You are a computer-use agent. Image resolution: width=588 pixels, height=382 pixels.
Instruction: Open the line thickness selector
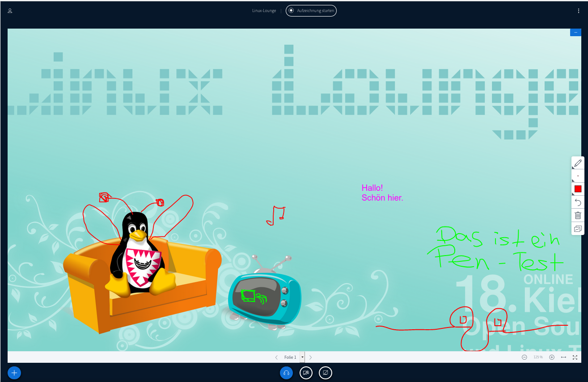coord(578,176)
